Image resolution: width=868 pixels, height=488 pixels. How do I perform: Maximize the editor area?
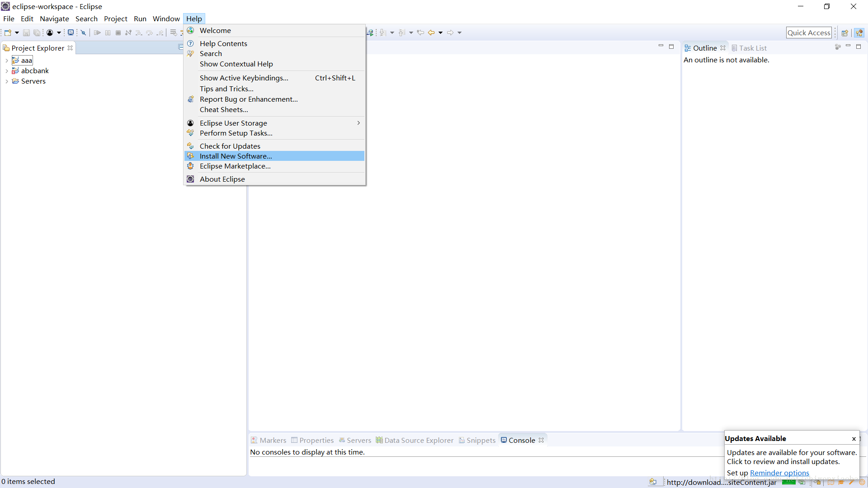[x=671, y=47]
